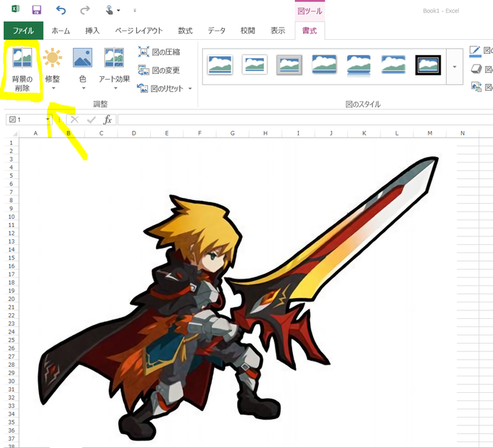The image size is (493, 448).
Task: Apply the sixth soft edge picture style
Action: coord(394,65)
